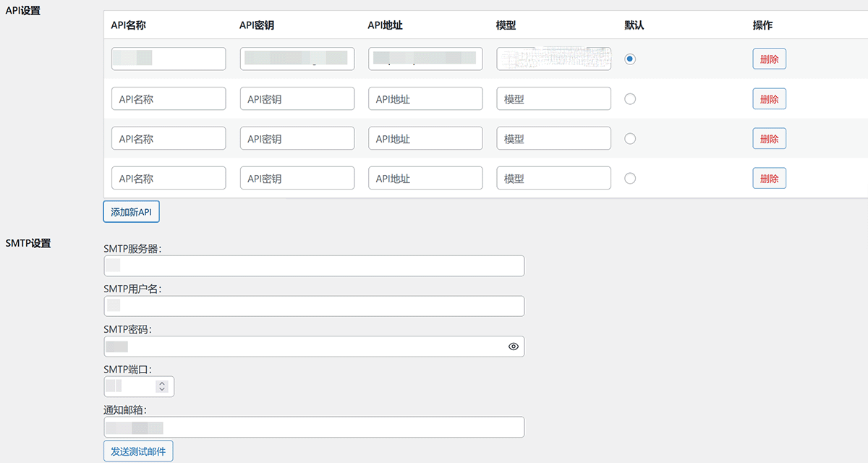Image resolution: width=868 pixels, height=463 pixels.
Task: Click second row API名称 input
Action: coord(169,99)
